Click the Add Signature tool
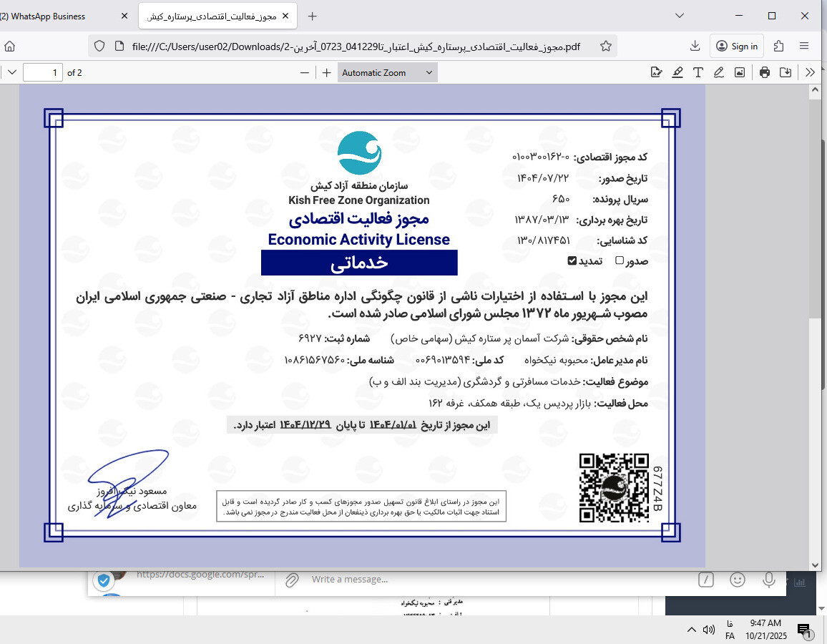827x644 pixels. 656,72
